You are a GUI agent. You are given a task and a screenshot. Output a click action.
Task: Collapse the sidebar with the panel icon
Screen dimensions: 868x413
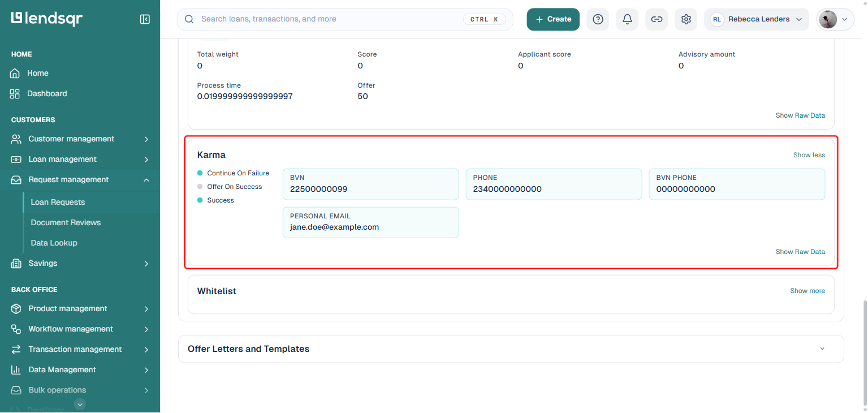145,19
